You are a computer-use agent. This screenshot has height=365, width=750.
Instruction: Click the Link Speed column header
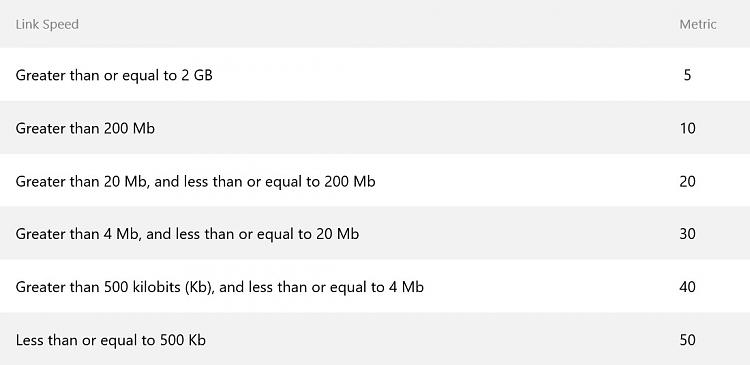coord(47,24)
